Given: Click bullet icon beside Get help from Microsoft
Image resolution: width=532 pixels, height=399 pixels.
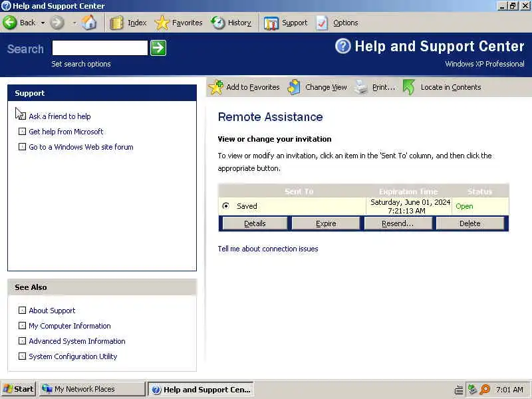Looking at the screenshot, I should (x=22, y=131).
